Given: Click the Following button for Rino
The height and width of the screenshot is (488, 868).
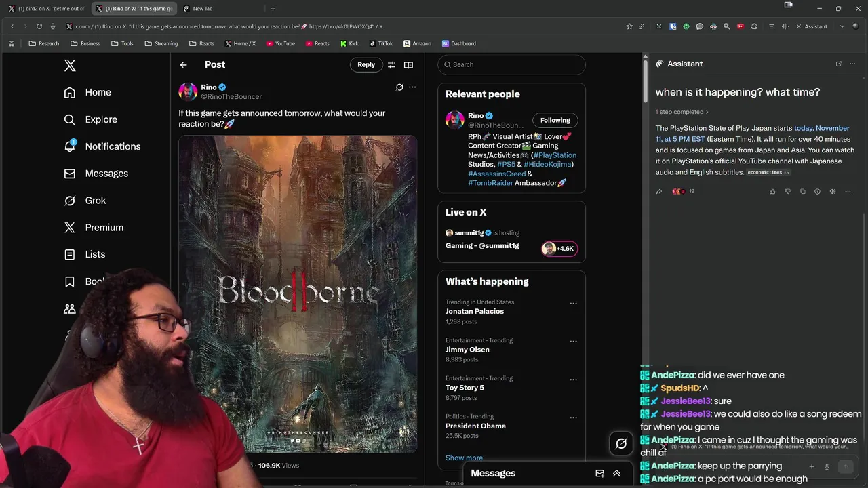Looking at the screenshot, I should (555, 120).
